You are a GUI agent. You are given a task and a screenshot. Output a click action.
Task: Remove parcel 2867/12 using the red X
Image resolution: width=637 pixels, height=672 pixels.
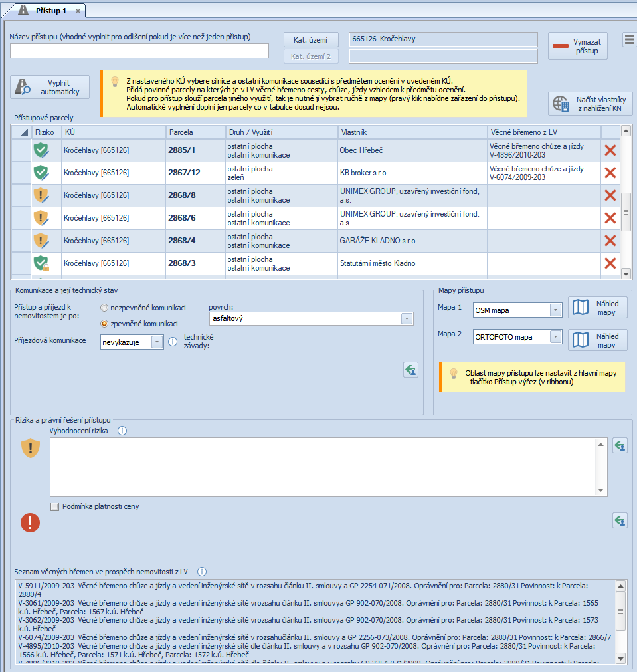[610, 173]
